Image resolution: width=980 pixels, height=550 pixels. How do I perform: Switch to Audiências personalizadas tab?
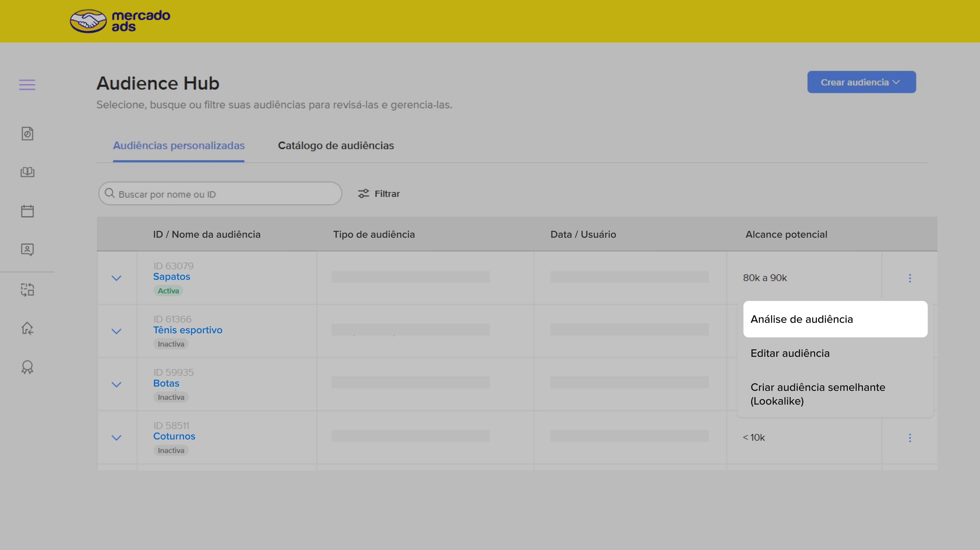179,146
